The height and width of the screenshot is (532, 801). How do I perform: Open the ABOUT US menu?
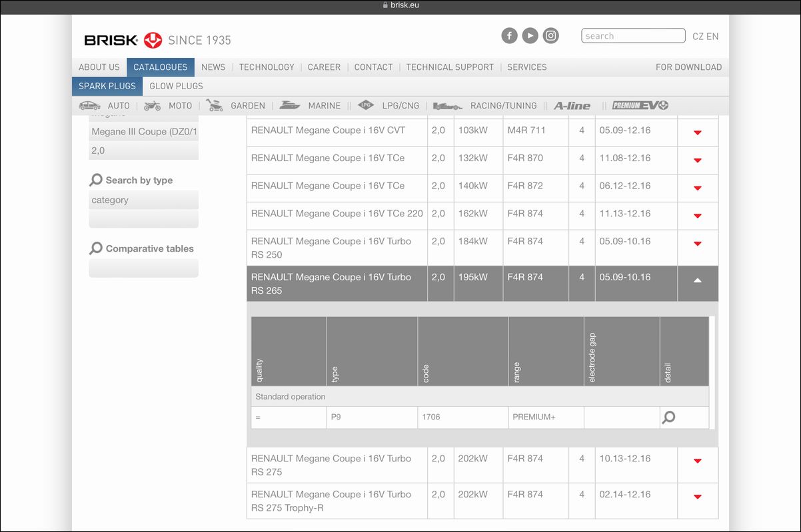(99, 67)
